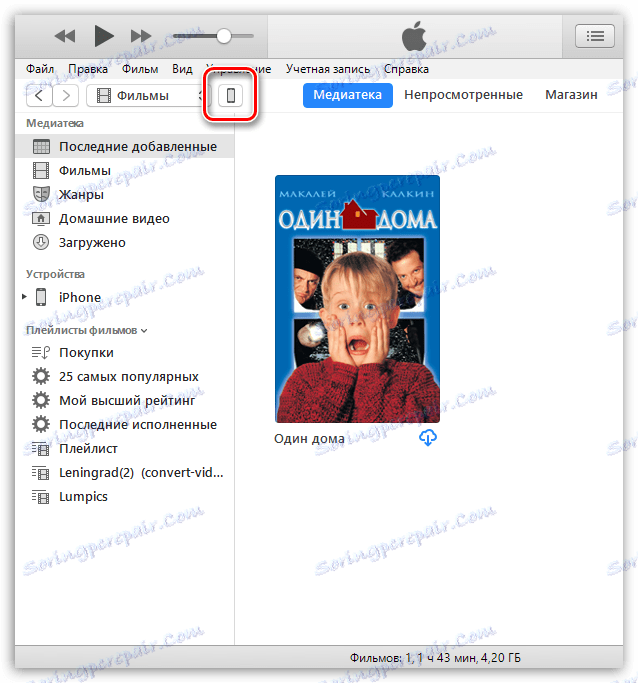Screen dimensions: 638x683
Task: Open the Leningrad(2) playlist
Action: click(x=125, y=473)
